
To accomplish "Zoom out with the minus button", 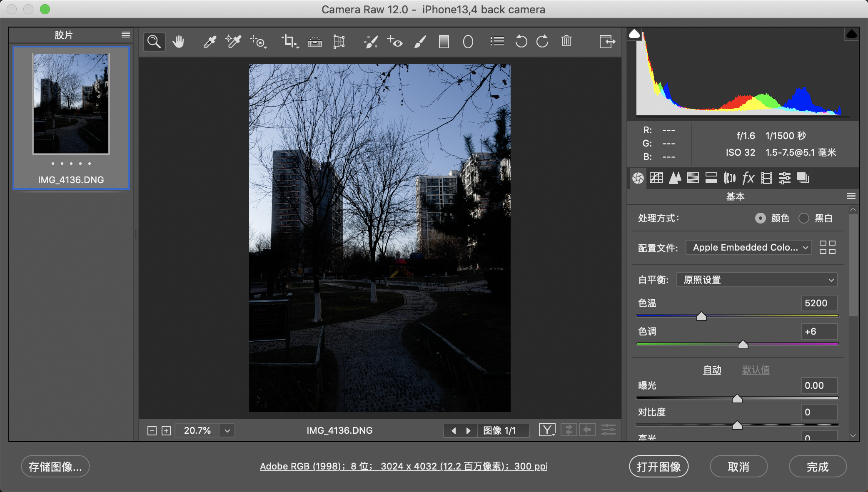I will click(152, 431).
